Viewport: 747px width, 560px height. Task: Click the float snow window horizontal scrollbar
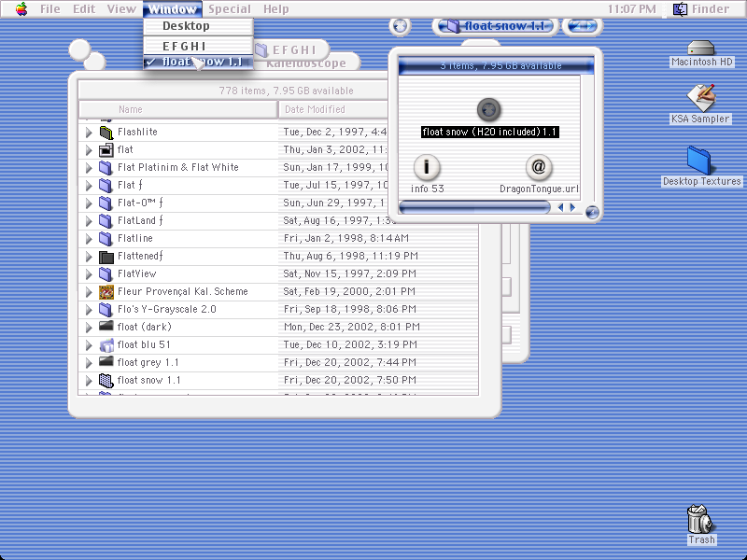474,207
